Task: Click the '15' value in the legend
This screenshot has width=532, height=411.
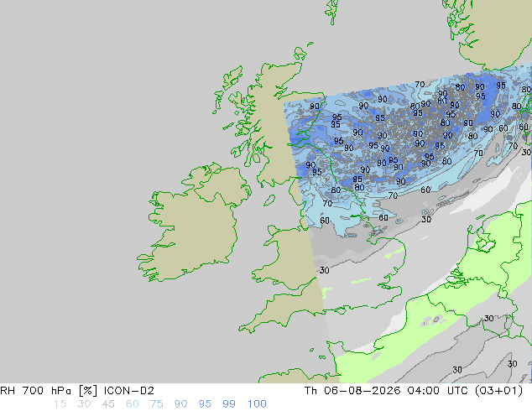Action: pos(60,404)
